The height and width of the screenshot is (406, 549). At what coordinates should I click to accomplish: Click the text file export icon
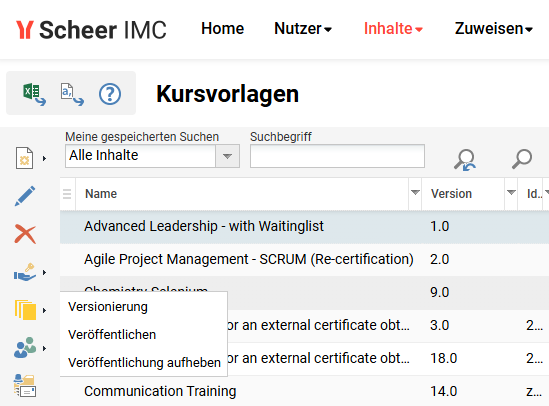point(72,94)
